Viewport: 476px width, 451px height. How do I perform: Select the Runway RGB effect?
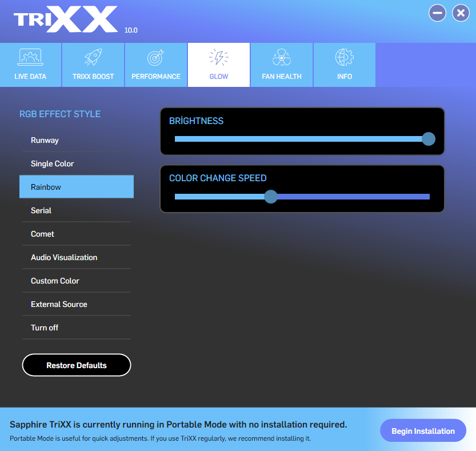pyautogui.click(x=77, y=140)
